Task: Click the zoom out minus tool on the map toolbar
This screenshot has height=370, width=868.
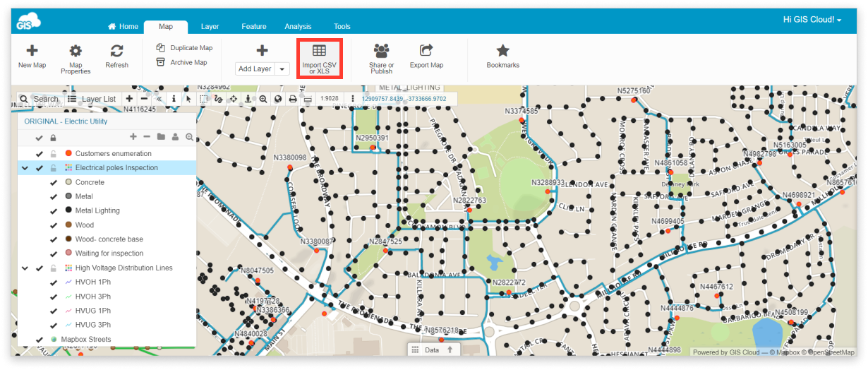Action: coord(144,99)
